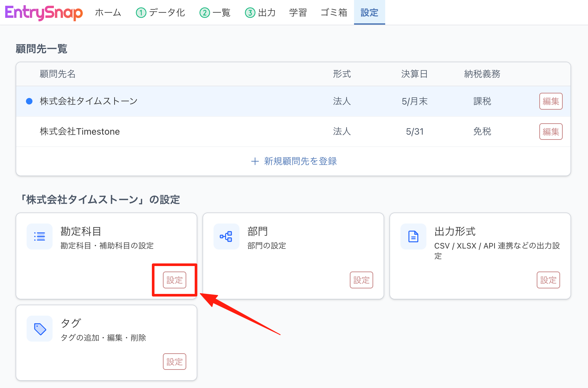The height and width of the screenshot is (388, 588).
Task: Click the 部門 card title
Action: 258,232
